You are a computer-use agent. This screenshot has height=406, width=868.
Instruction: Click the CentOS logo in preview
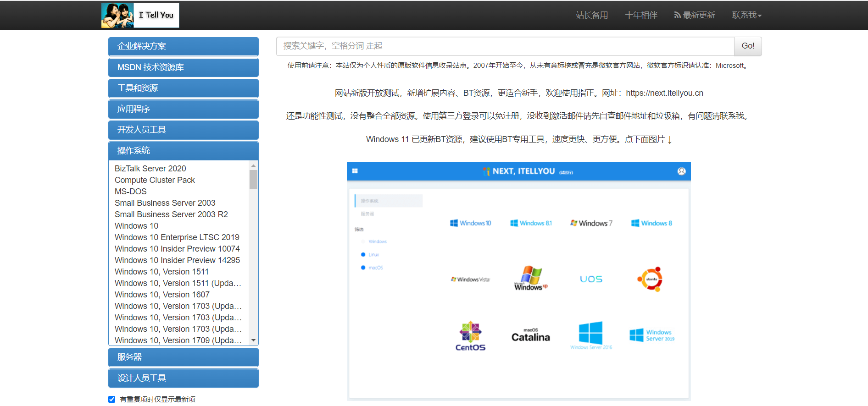(470, 336)
